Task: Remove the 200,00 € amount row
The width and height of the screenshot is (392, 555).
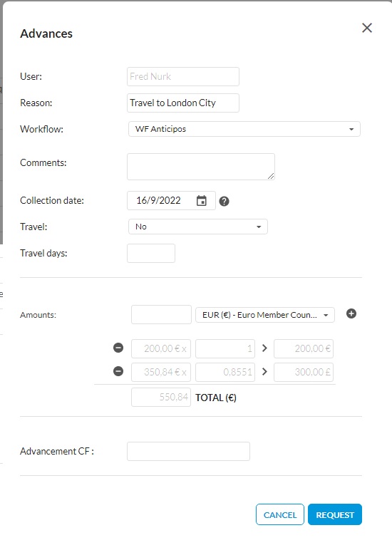Action: pos(118,348)
